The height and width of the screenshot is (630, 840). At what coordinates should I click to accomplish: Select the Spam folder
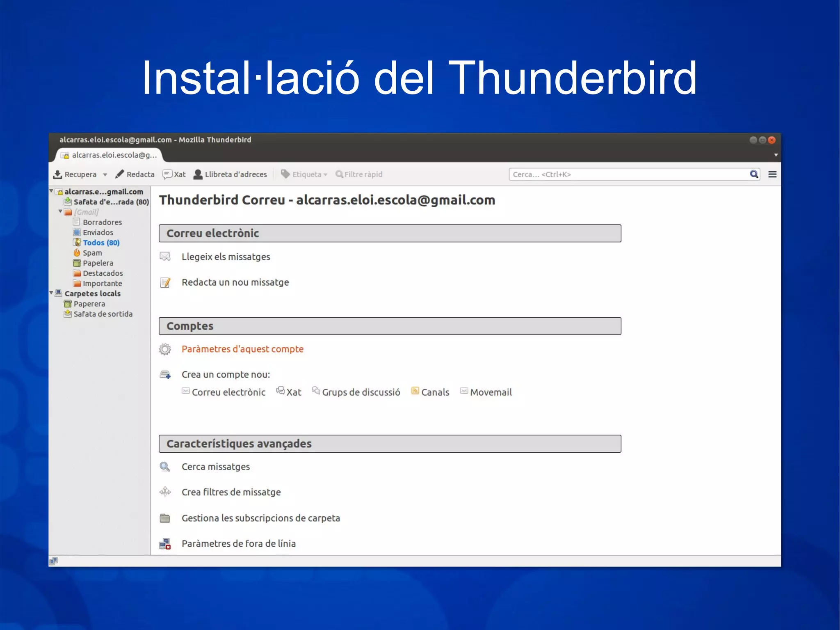click(x=92, y=253)
